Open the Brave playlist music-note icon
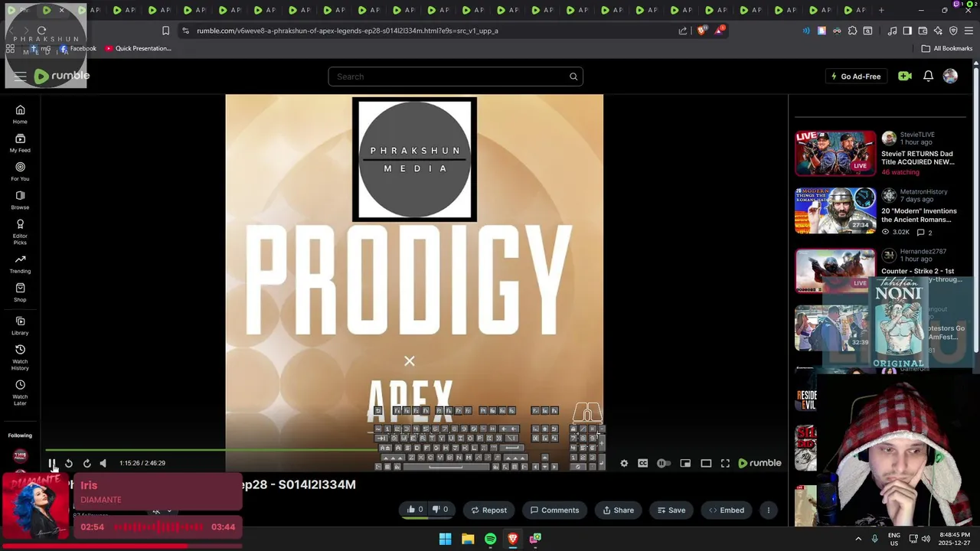980x551 pixels. point(892,31)
